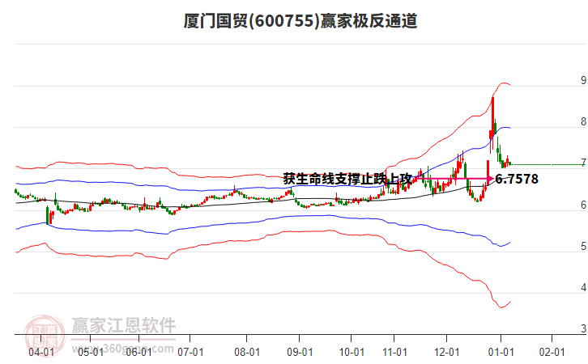Select the 10-01 date label
This screenshot has width=588, height=364.
(352, 352)
